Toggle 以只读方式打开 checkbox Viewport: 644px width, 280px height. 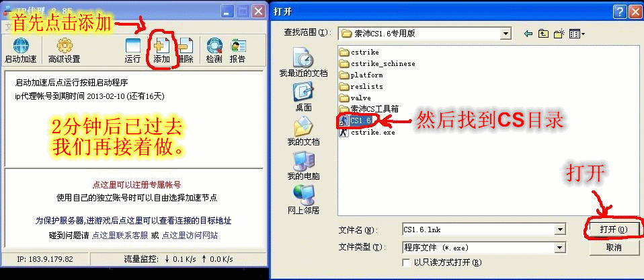tap(406, 262)
